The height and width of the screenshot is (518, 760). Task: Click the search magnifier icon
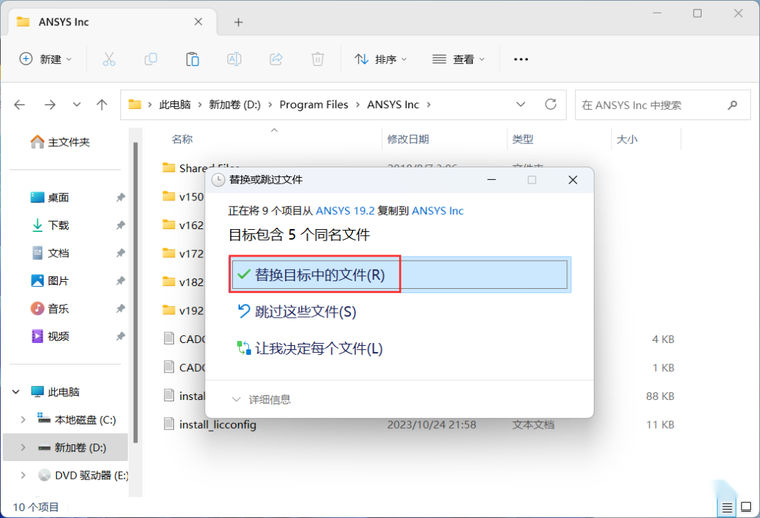tap(732, 105)
